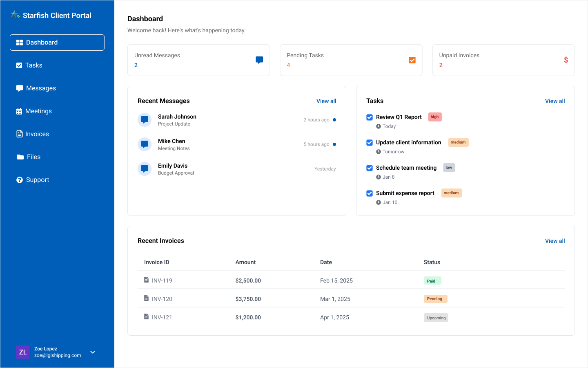
Task: Toggle the Review Q1 Report checkbox
Action: tap(370, 117)
